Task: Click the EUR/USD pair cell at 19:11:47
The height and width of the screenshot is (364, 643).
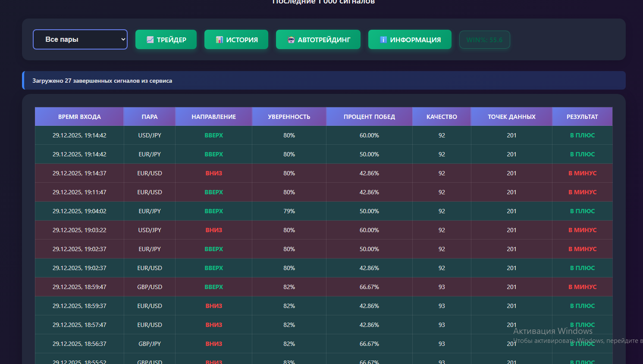Action: (x=150, y=192)
